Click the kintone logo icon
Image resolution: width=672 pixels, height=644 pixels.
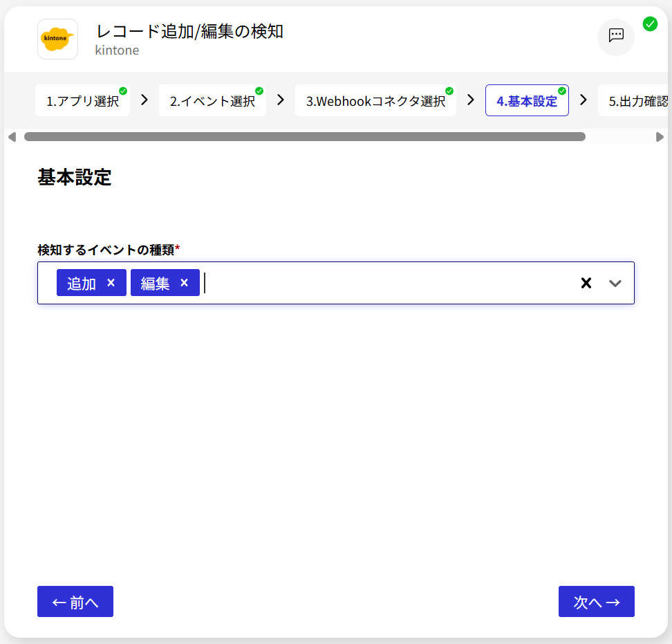[57, 39]
